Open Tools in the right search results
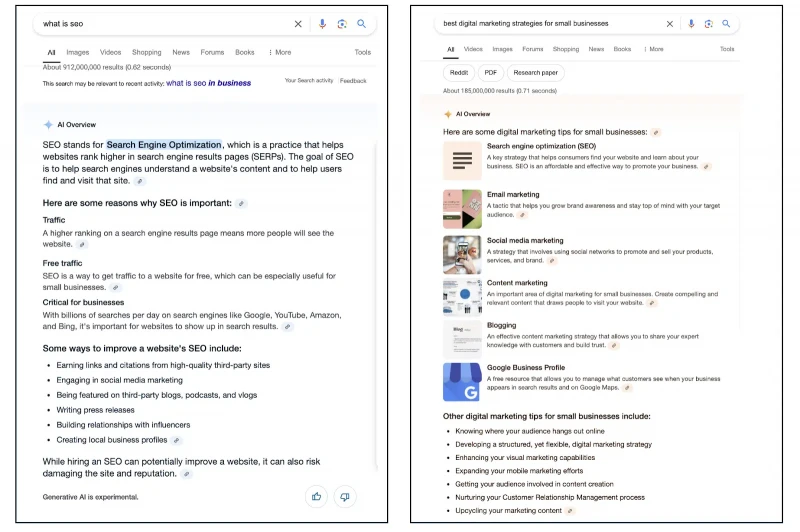 coord(727,49)
